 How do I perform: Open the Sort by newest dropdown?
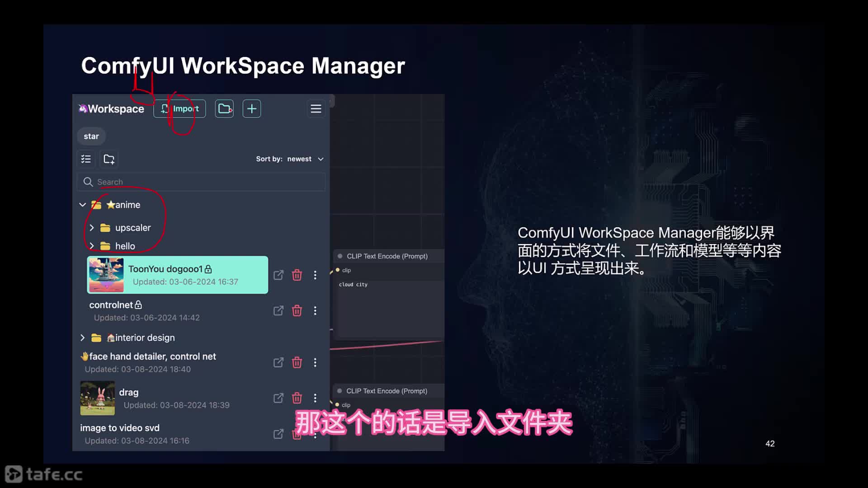point(290,159)
